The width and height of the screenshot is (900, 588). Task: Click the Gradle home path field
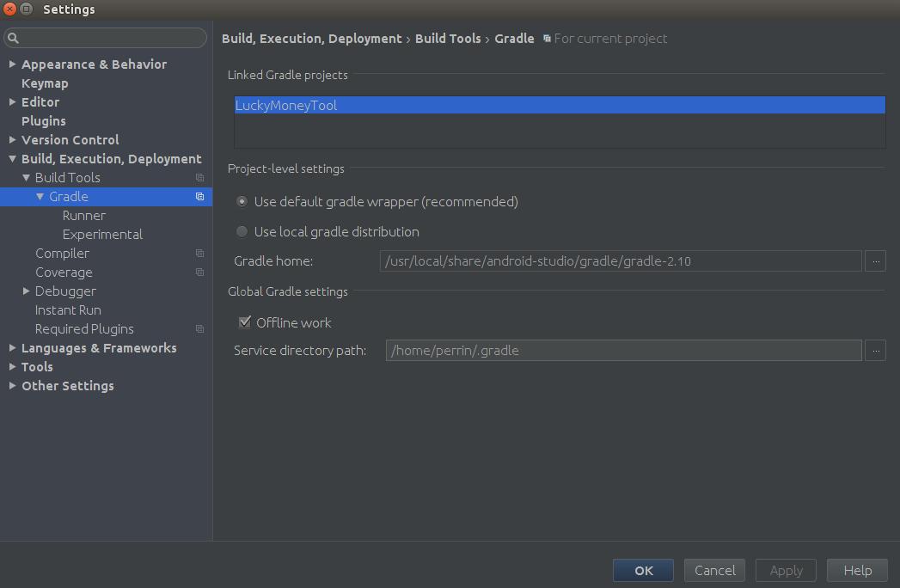click(621, 260)
